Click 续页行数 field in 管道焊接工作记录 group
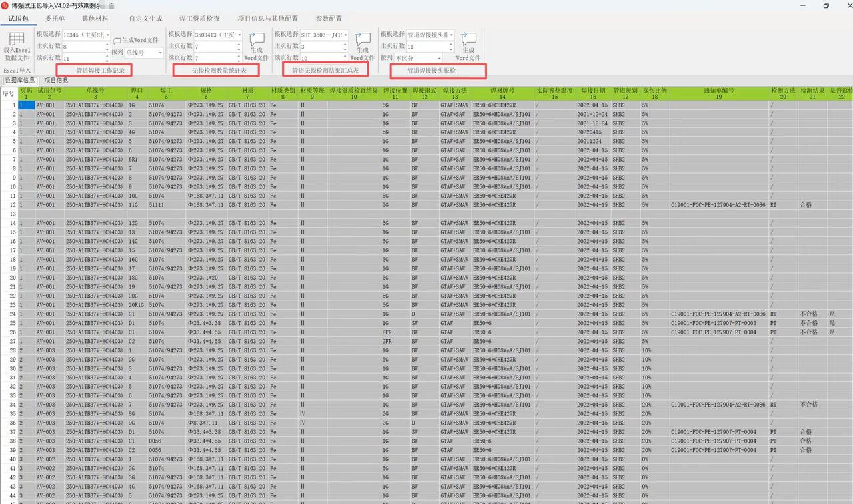 pyautogui.click(x=86, y=59)
